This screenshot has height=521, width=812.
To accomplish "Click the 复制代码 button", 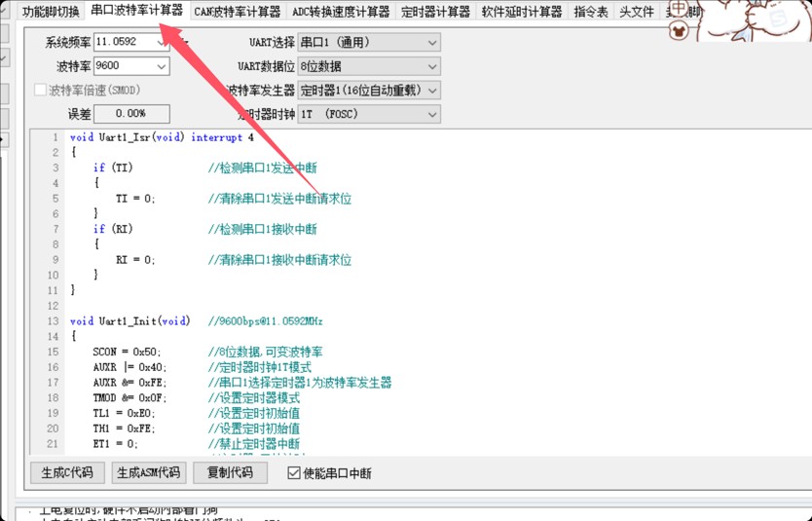I will (x=231, y=472).
